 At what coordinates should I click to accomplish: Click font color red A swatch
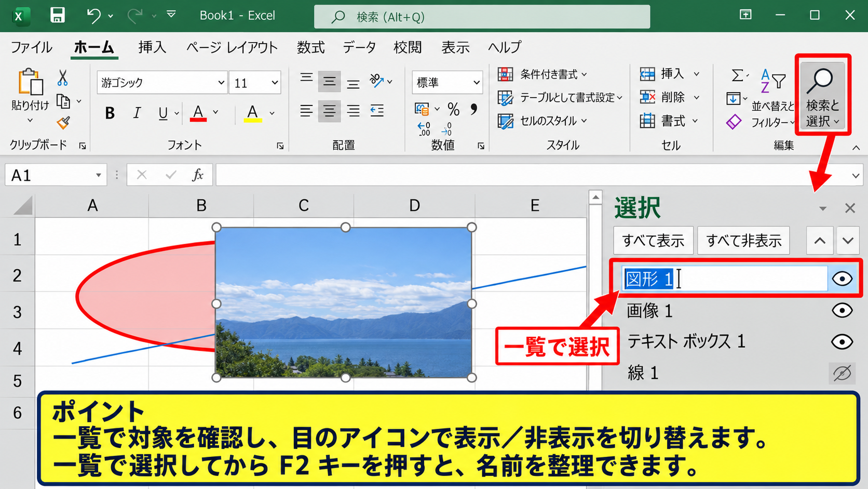[x=198, y=113]
